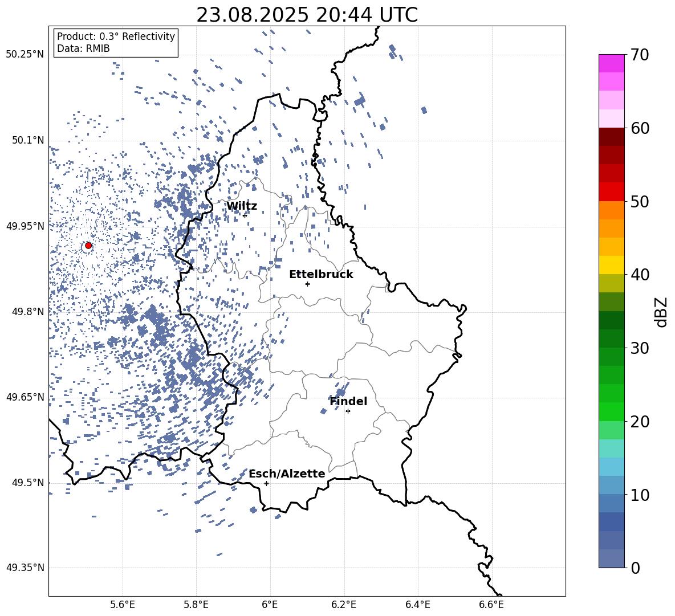Pick the bright green swatch above 20
675x616 pixels.
[611, 411]
